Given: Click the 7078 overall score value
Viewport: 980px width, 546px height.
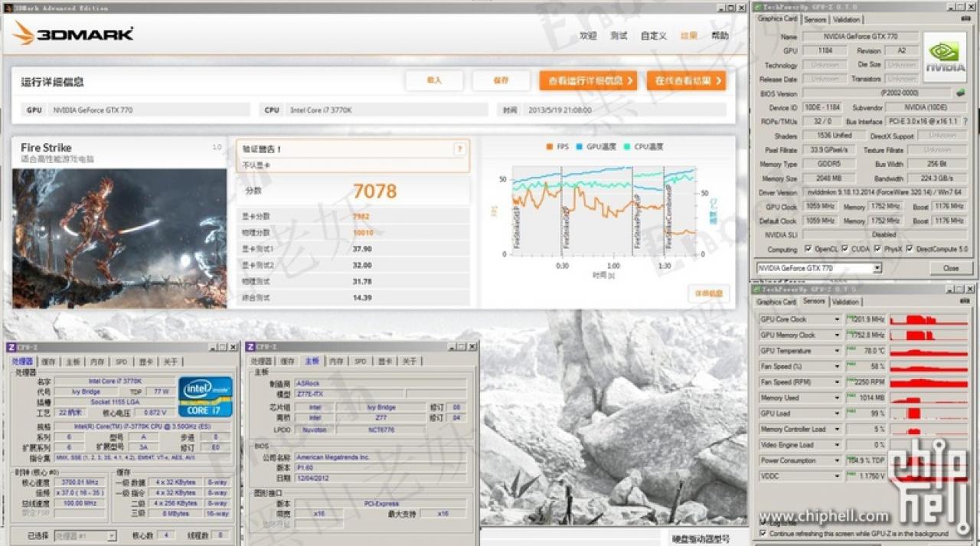Looking at the screenshot, I should point(375,191).
